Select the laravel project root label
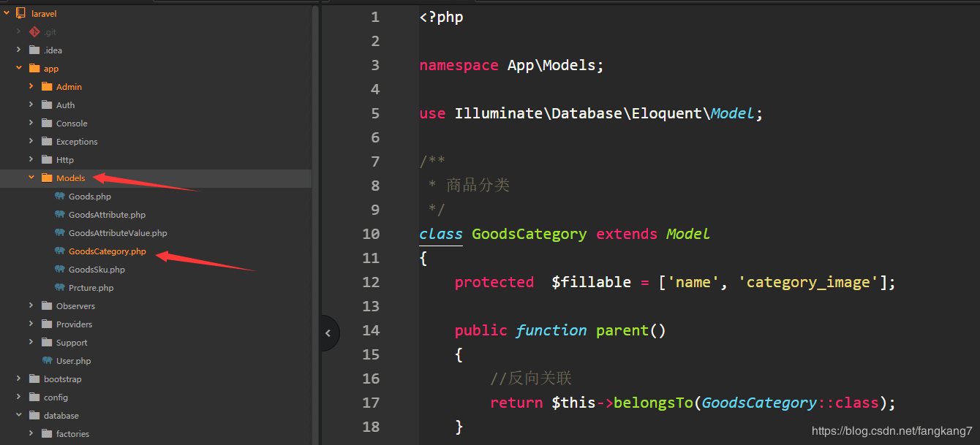 44,14
